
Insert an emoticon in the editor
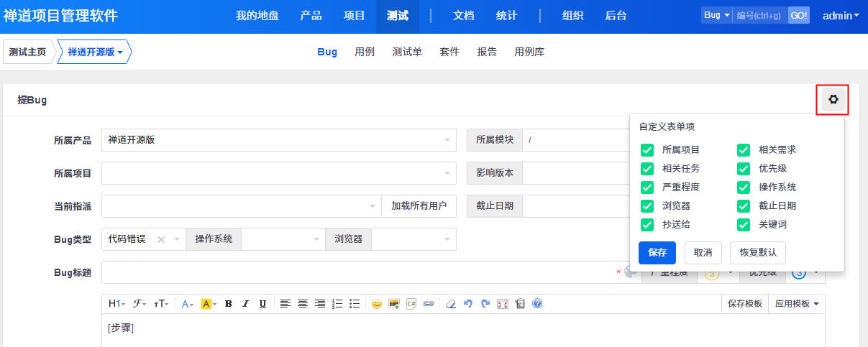(376, 304)
